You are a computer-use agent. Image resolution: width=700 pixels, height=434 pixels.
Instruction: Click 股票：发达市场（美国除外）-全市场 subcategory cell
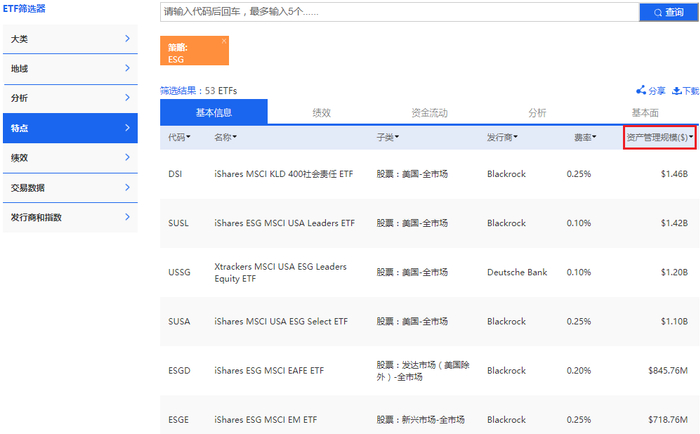click(423, 371)
